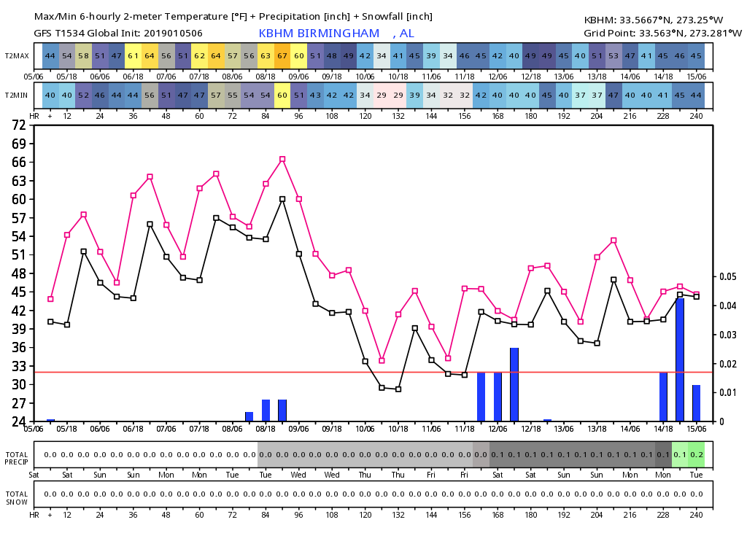Click the GFS T1534 Global Init text

click(118, 34)
